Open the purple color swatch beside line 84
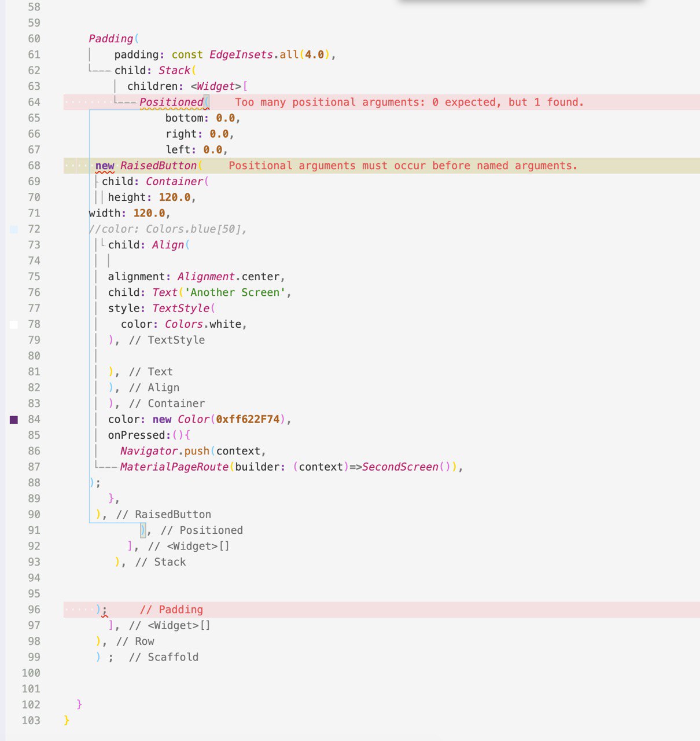Viewport: 700px width, 741px height. [x=14, y=420]
